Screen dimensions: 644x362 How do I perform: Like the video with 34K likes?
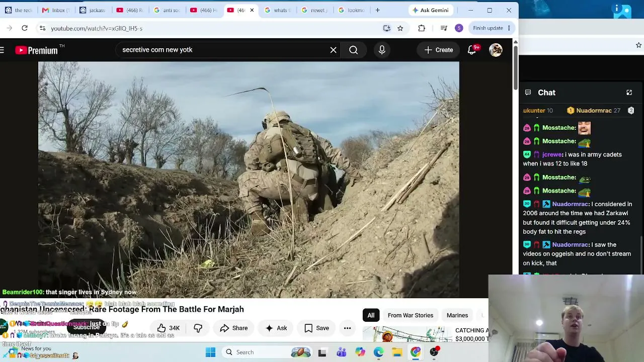pyautogui.click(x=169, y=328)
